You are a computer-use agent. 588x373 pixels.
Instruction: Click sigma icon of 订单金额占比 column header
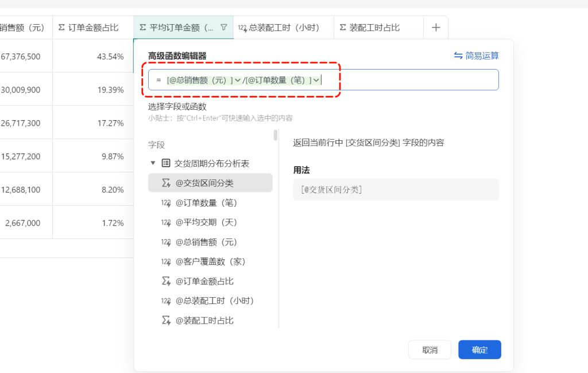click(62, 28)
